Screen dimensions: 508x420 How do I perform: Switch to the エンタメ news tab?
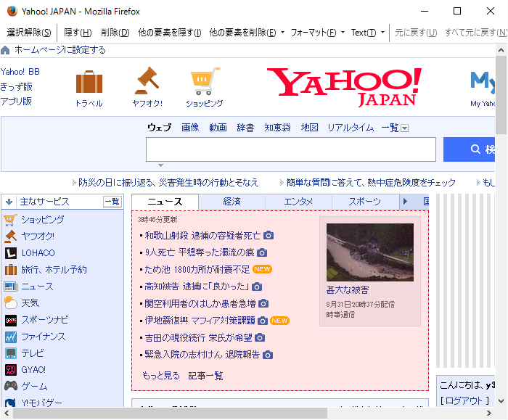(x=298, y=202)
